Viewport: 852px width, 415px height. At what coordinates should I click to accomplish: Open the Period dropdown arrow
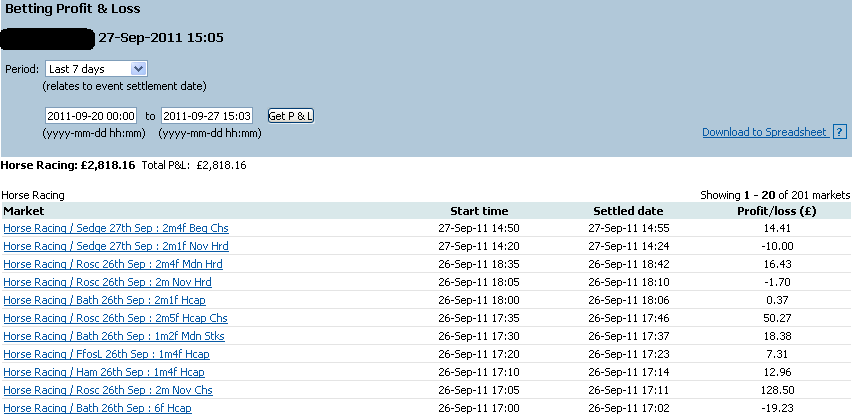pos(139,69)
